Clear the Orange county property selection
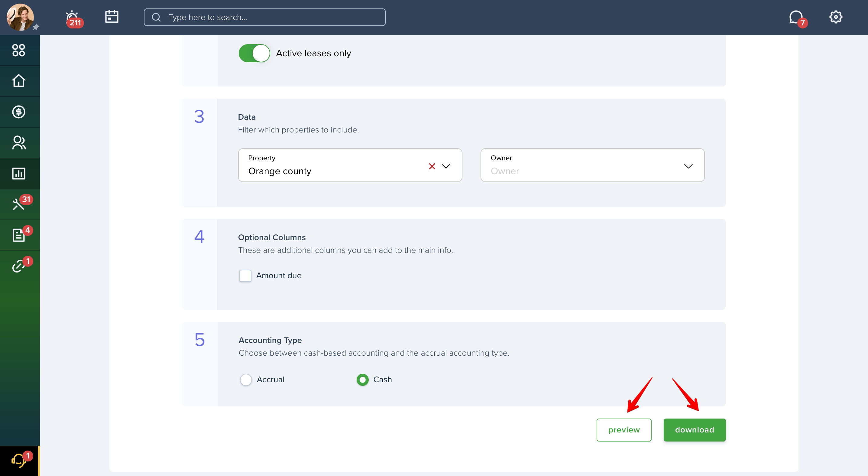The image size is (868, 476). pyautogui.click(x=432, y=166)
